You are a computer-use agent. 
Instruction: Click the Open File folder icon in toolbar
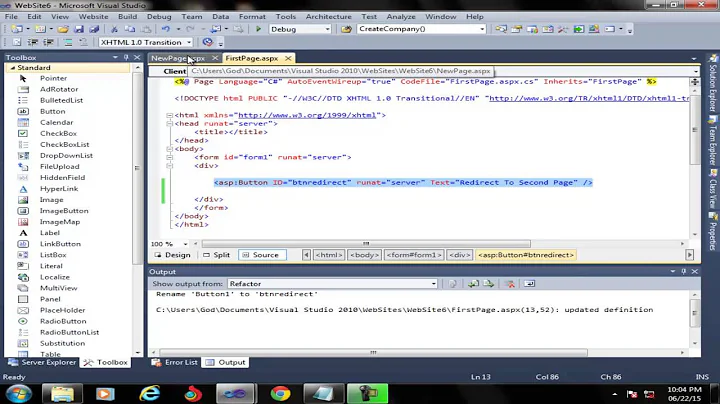click(x=63, y=29)
